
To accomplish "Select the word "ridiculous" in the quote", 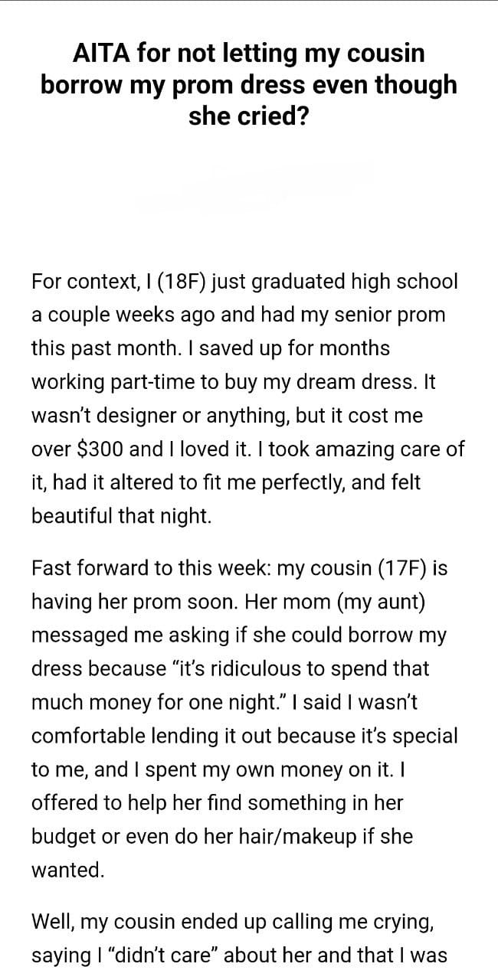I will [x=251, y=670].
